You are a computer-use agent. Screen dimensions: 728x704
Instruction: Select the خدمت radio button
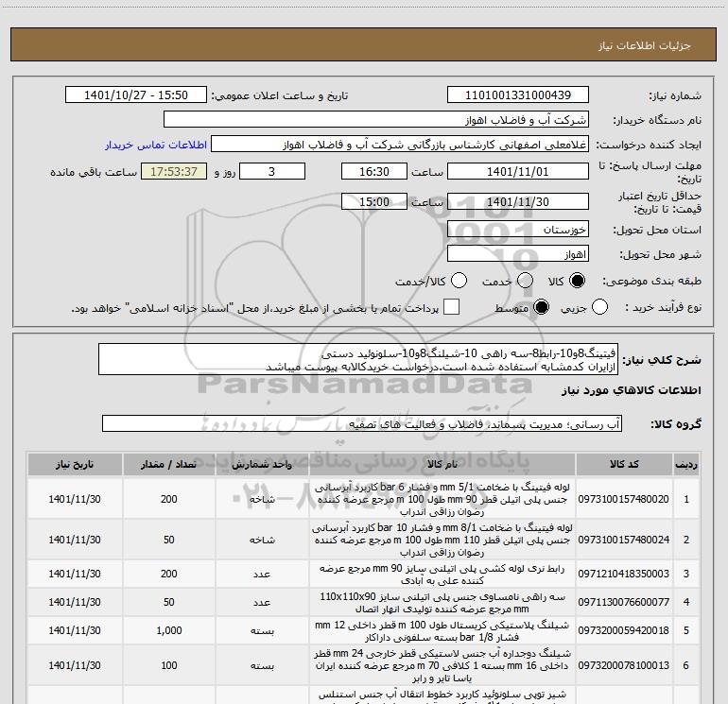(x=525, y=281)
